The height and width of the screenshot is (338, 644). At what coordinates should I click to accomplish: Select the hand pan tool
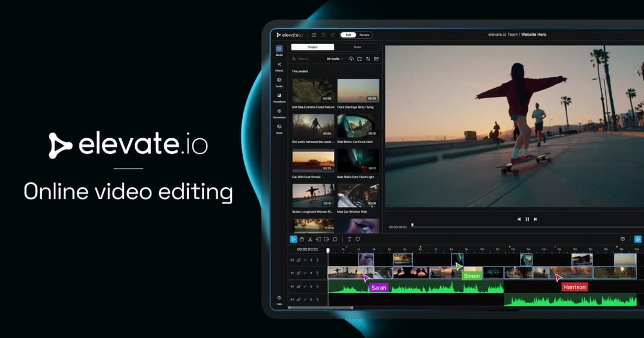point(302,239)
